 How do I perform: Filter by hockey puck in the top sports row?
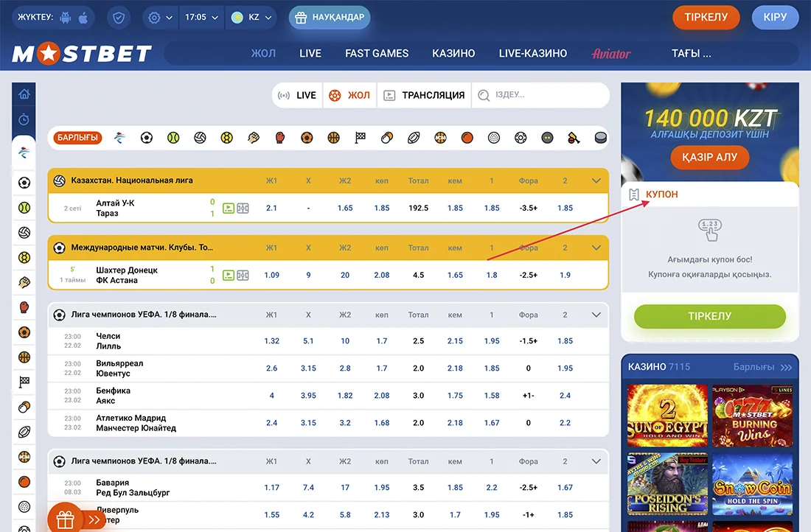(600, 138)
